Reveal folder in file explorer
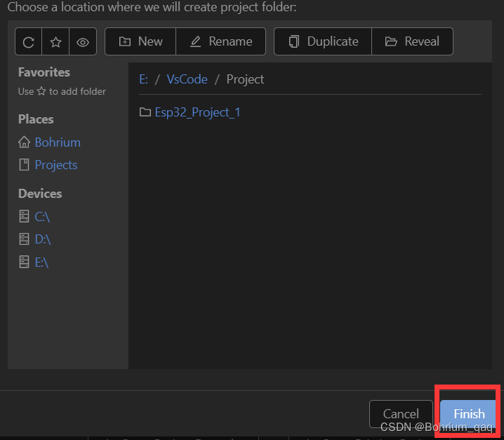This screenshot has width=504, height=440. 412,41
